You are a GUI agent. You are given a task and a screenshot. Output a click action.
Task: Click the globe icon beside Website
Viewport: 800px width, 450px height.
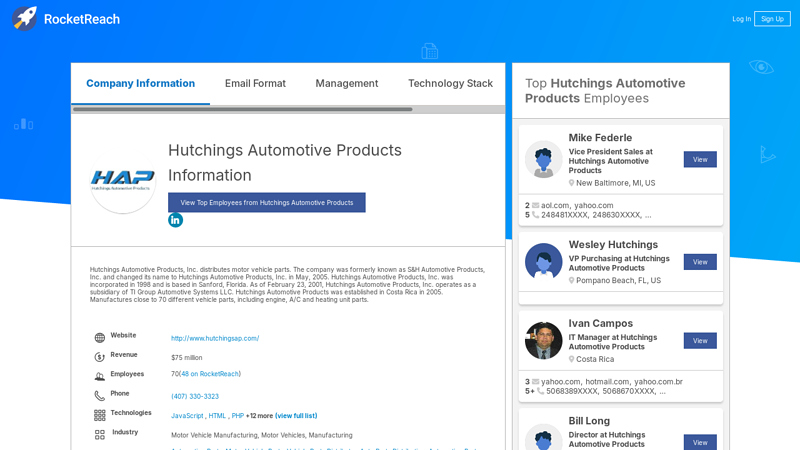[x=99, y=338]
